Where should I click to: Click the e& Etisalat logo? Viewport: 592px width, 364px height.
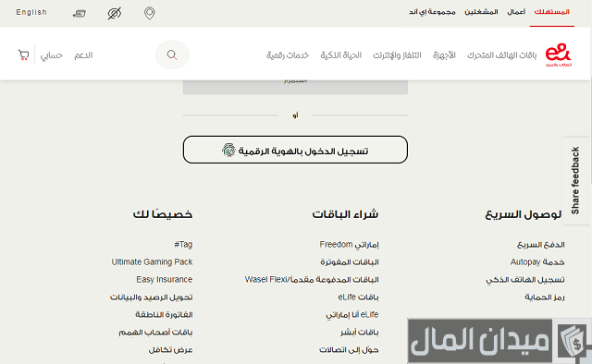coord(559,55)
